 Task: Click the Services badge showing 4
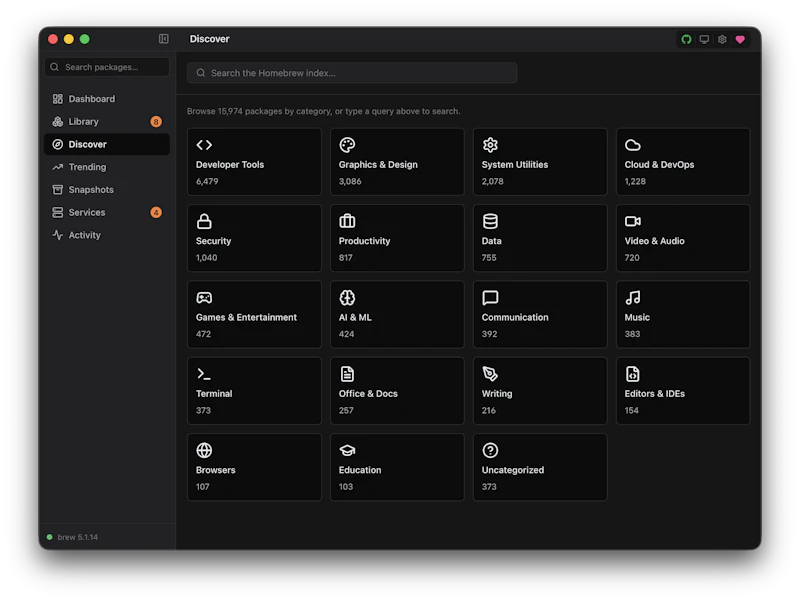coord(156,212)
